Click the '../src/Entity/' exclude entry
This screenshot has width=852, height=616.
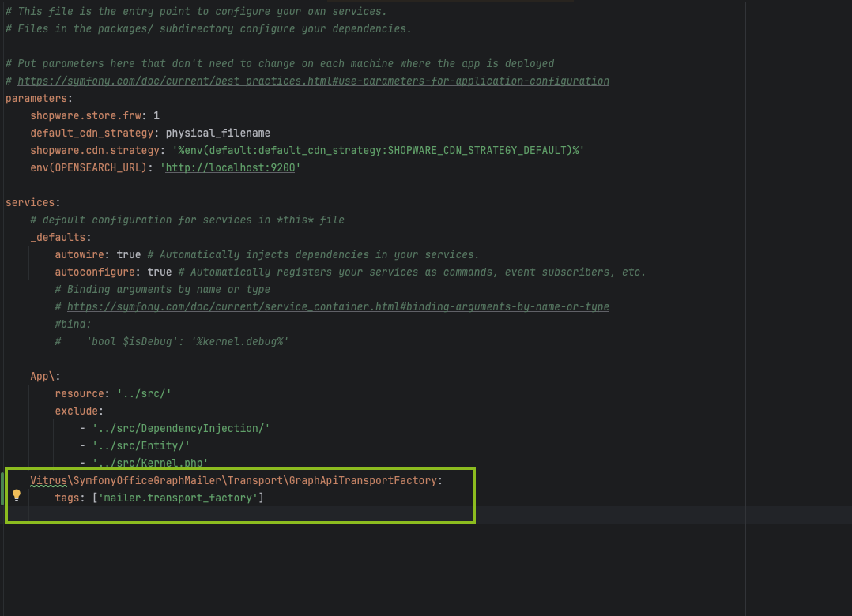(141, 445)
